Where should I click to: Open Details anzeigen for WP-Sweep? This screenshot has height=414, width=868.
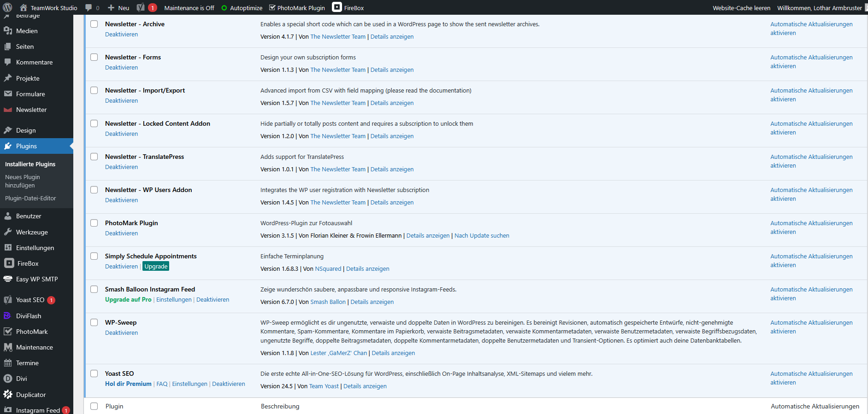pos(393,353)
